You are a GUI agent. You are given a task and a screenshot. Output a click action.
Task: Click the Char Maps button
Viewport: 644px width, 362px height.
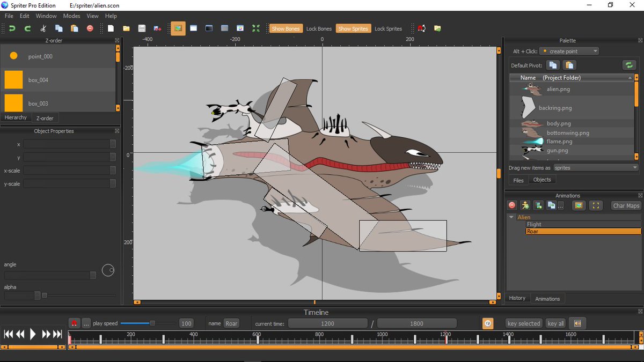click(x=626, y=205)
